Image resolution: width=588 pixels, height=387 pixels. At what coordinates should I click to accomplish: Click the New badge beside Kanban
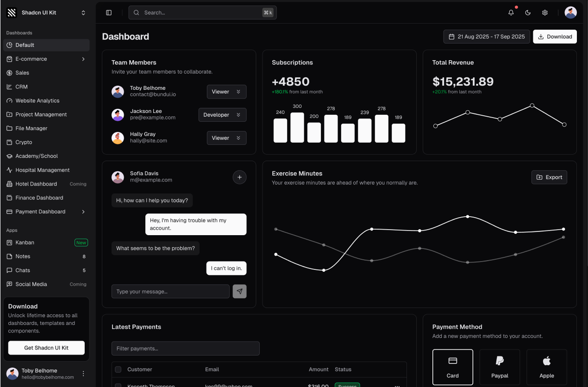pyautogui.click(x=81, y=243)
